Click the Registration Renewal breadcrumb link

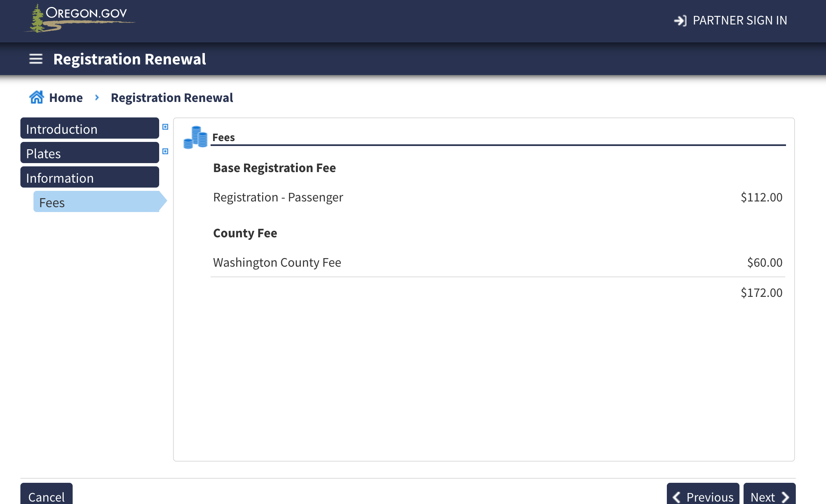point(172,98)
